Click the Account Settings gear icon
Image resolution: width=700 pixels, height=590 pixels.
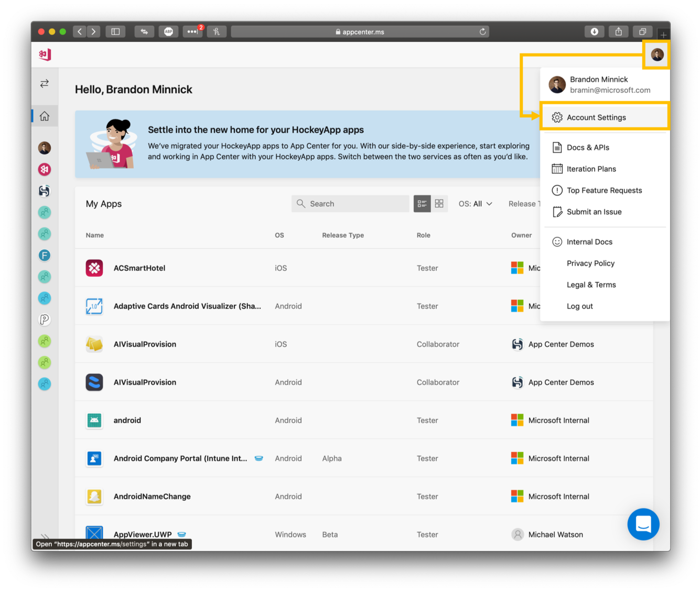point(557,117)
